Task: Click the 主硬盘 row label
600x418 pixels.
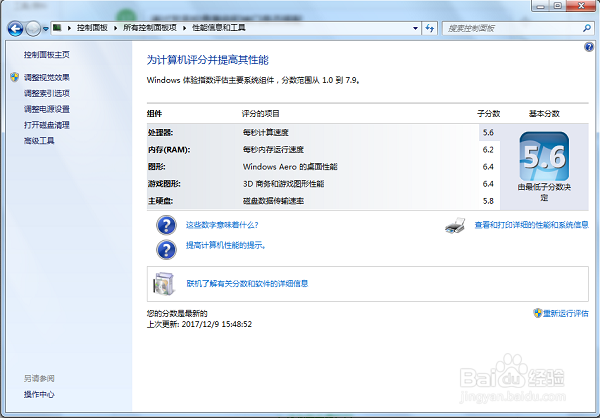Action: click(160, 201)
